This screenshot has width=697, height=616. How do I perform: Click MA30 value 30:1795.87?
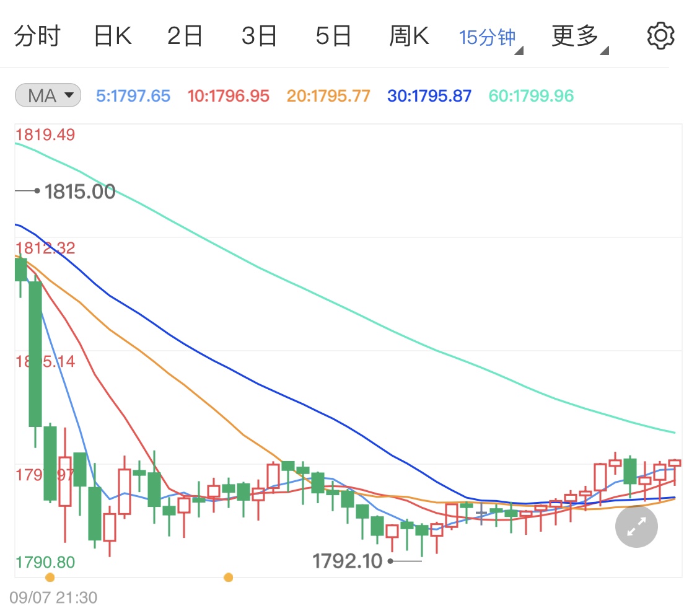[x=429, y=95]
